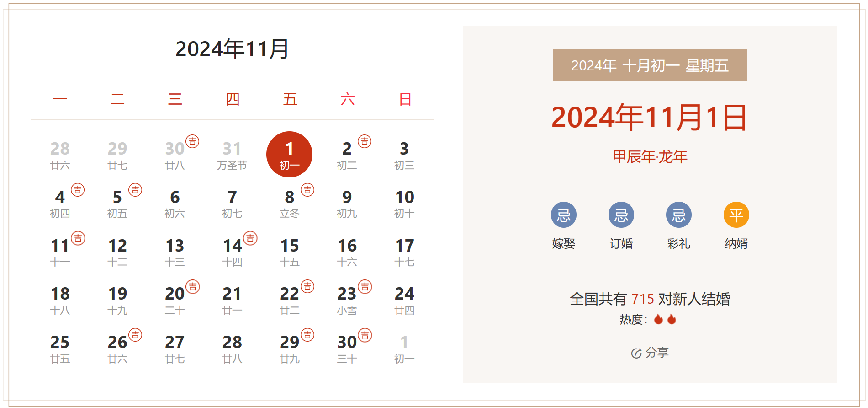
Task: Select greyed October 28 廿六
Action: pyautogui.click(x=60, y=156)
